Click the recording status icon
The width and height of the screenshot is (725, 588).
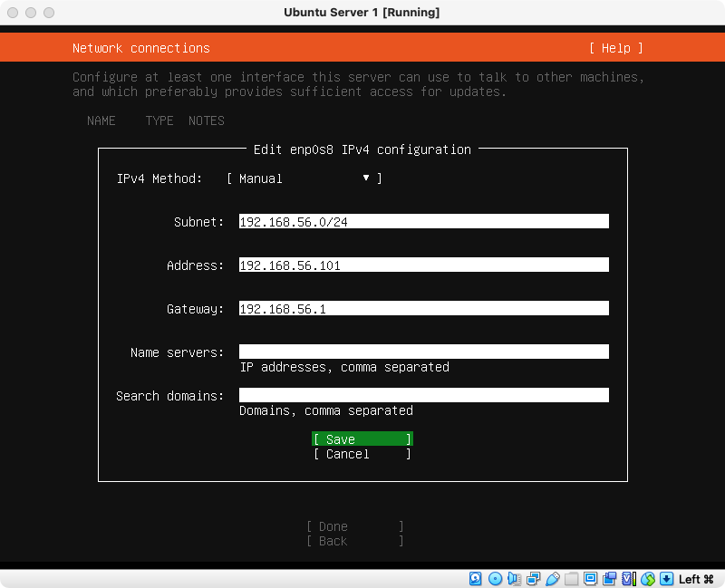(609, 578)
